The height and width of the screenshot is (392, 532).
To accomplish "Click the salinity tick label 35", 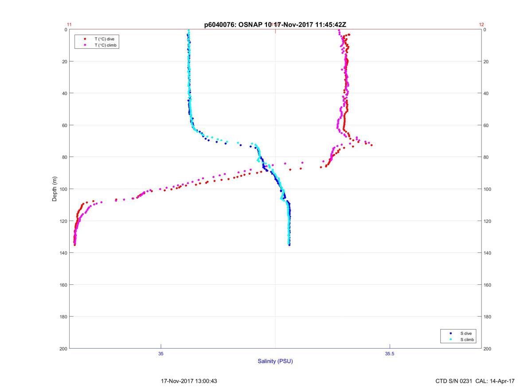I will tap(161, 353).
